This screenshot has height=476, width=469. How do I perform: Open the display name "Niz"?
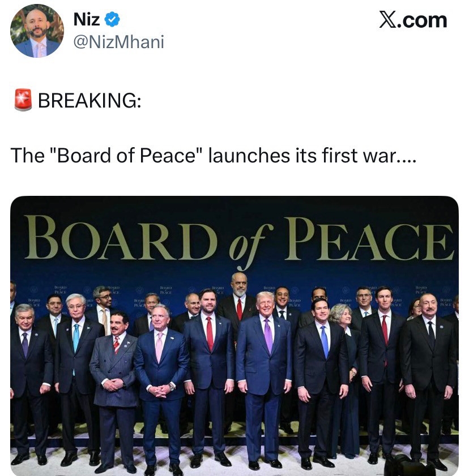point(87,20)
